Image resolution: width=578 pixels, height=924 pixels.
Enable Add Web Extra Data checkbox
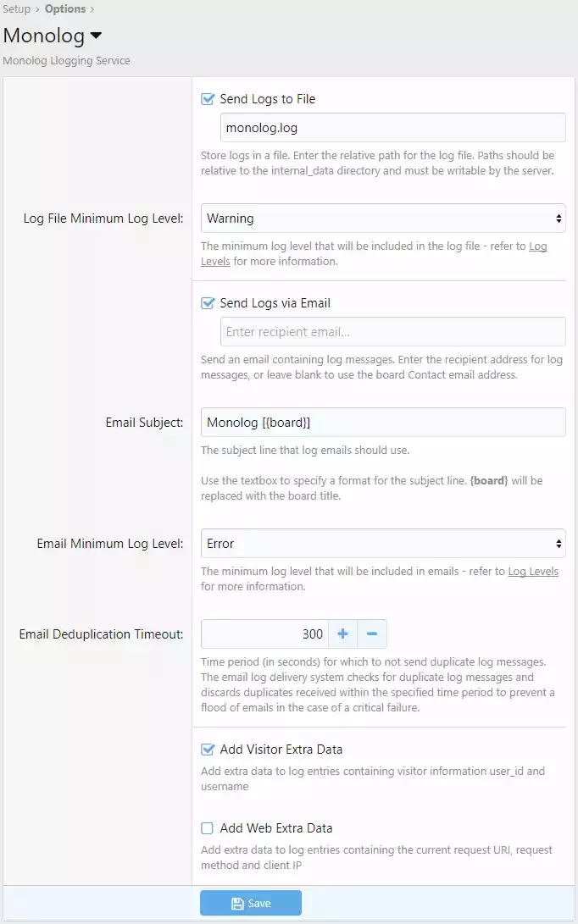pos(208,828)
